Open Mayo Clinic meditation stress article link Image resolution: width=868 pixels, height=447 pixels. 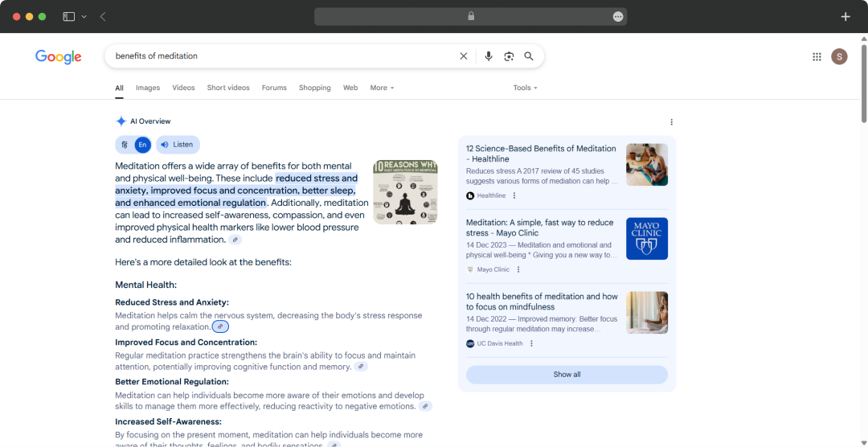click(x=540, y=228)
